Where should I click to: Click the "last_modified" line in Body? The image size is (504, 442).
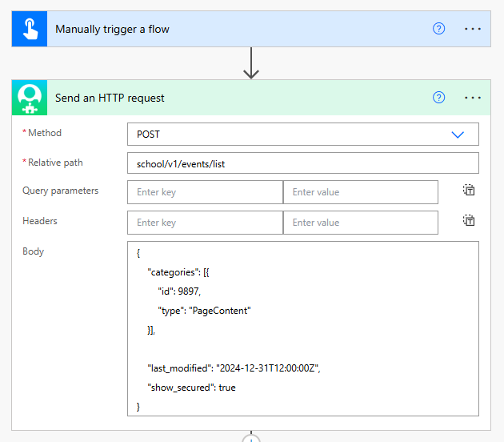[234, 368]
